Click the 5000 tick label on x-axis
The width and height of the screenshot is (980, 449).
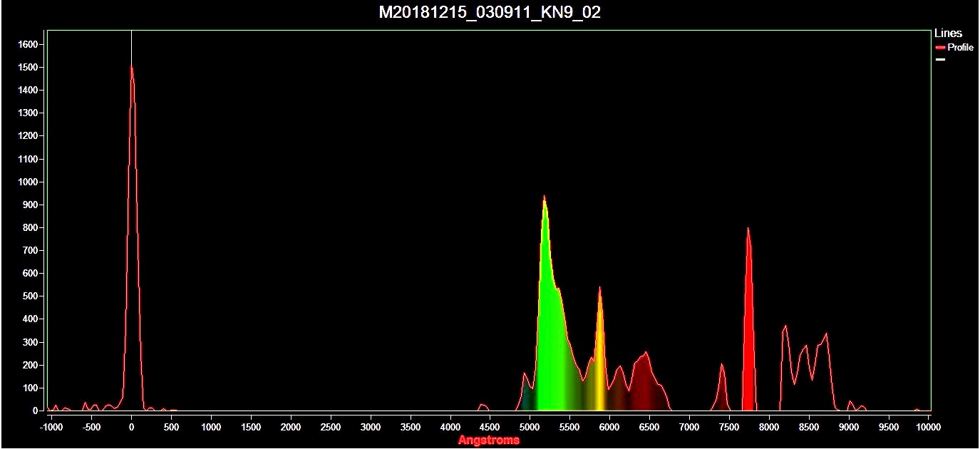point(529,428)
